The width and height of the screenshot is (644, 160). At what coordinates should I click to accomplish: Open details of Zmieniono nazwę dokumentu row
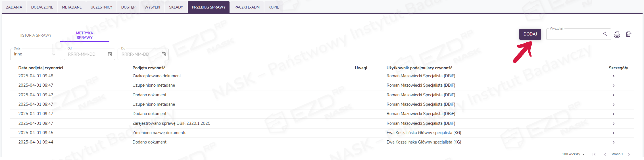tap(614, 133)
